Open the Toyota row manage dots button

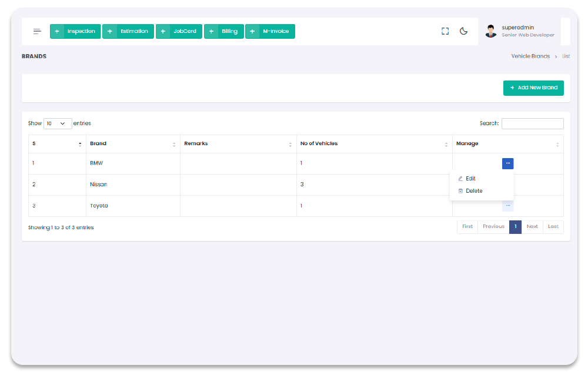coord(507,206)
